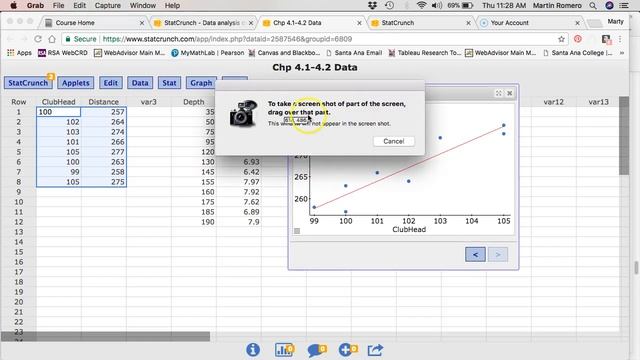640x360 pixels.
Task: Open MyMathLab | Pearson bookmark
Action: [x=207, y=53]
